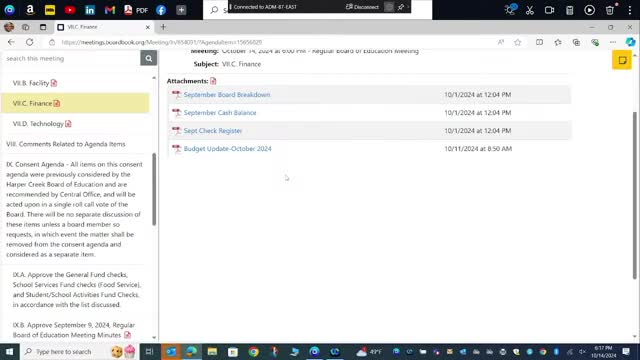The image size is (640, 360).
Task: Open the notification center icon
Action: tap(626, 351)
